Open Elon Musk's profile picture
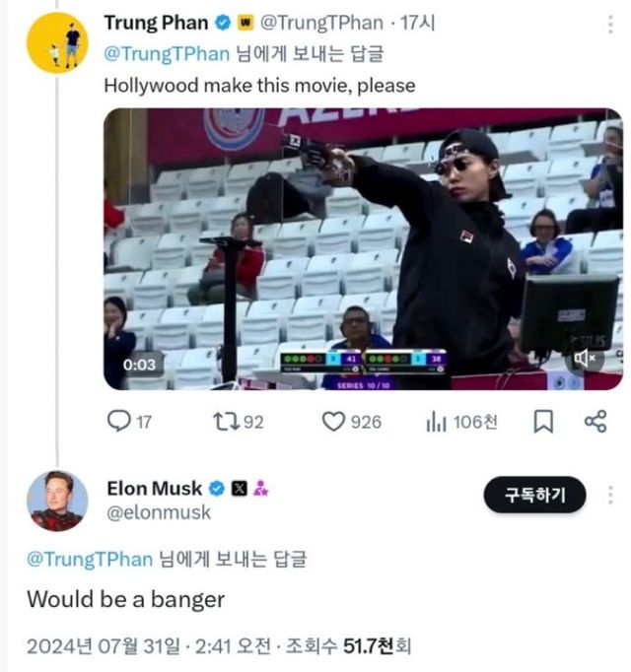This screenshot has width=631, height=672. [56, 501]
